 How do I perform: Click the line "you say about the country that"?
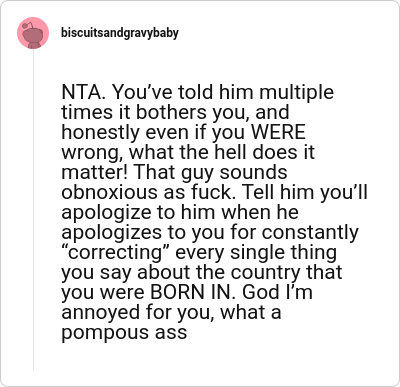202,272
